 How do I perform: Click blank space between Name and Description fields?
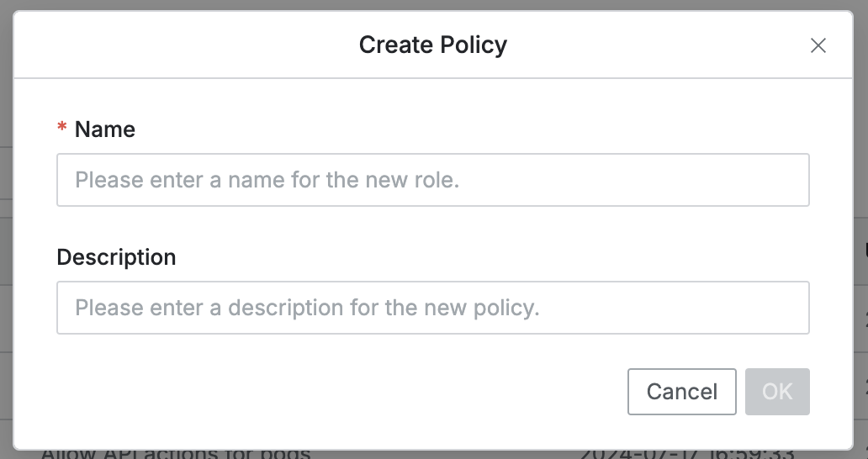coord(432,227)
